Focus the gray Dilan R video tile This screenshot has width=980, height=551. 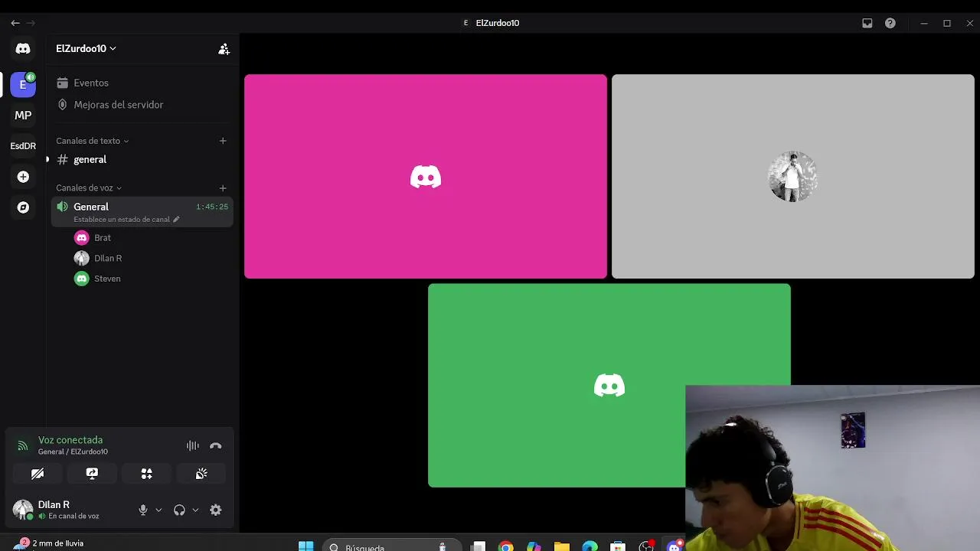tap(793, 177)
